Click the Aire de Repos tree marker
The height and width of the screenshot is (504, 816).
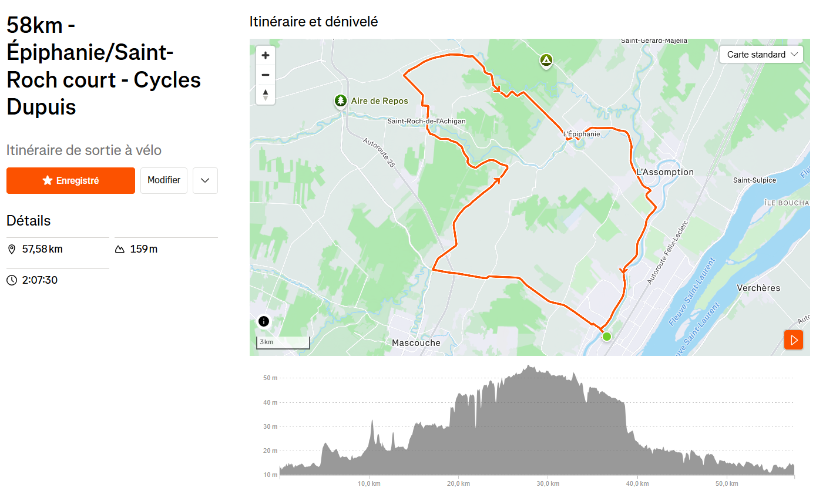[340, 101]
